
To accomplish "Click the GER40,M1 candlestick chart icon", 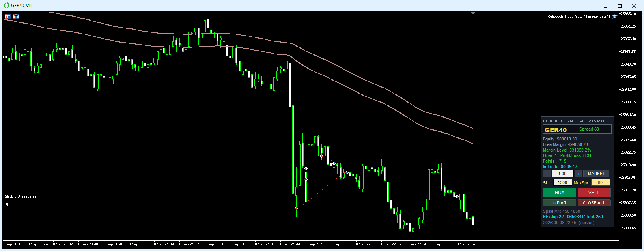I will coord(6,6).
